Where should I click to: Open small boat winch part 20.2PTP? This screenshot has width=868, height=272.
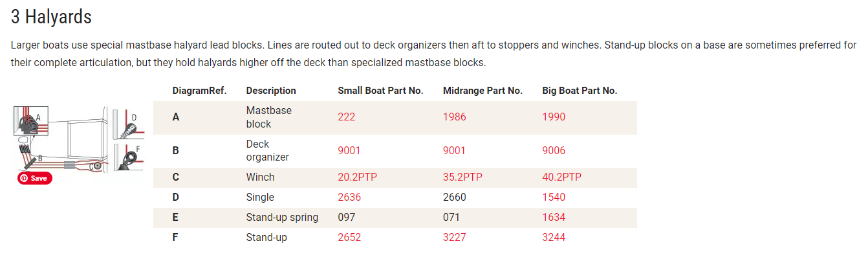click(358, 177)
